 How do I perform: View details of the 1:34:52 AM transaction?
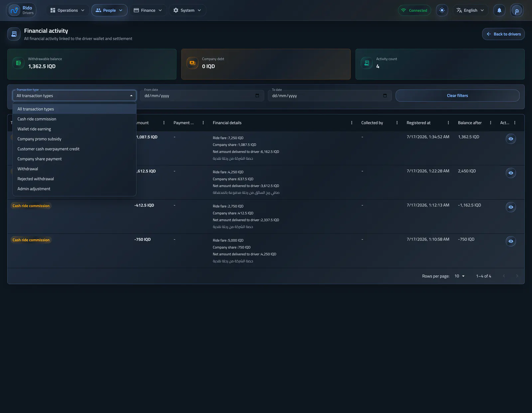tap(511, 139)
